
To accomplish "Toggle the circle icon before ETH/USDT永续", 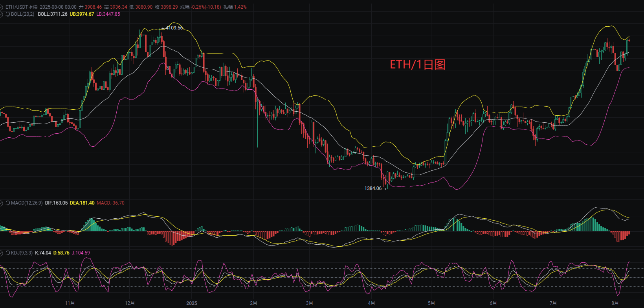I will pos(2,7).
